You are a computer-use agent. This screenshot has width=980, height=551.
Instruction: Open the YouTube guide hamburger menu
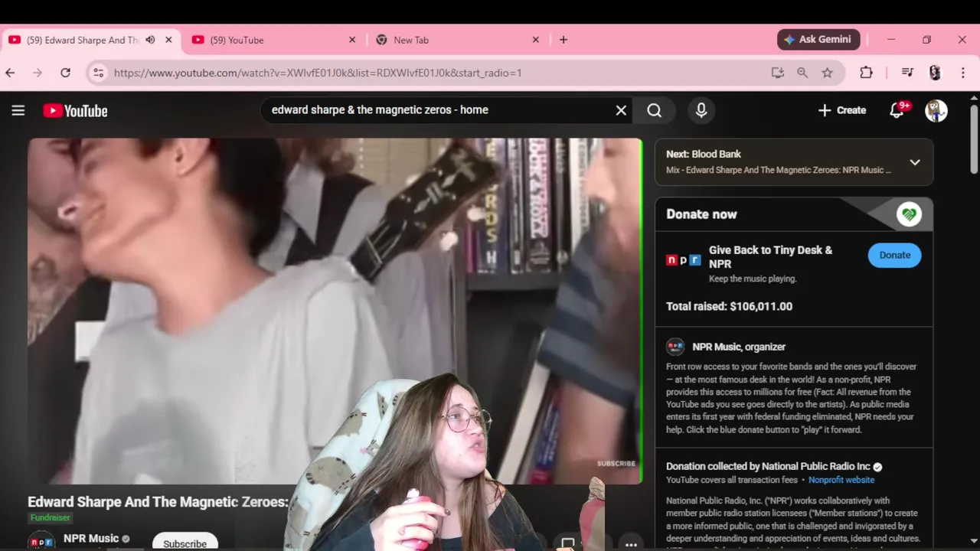(18, 110)
